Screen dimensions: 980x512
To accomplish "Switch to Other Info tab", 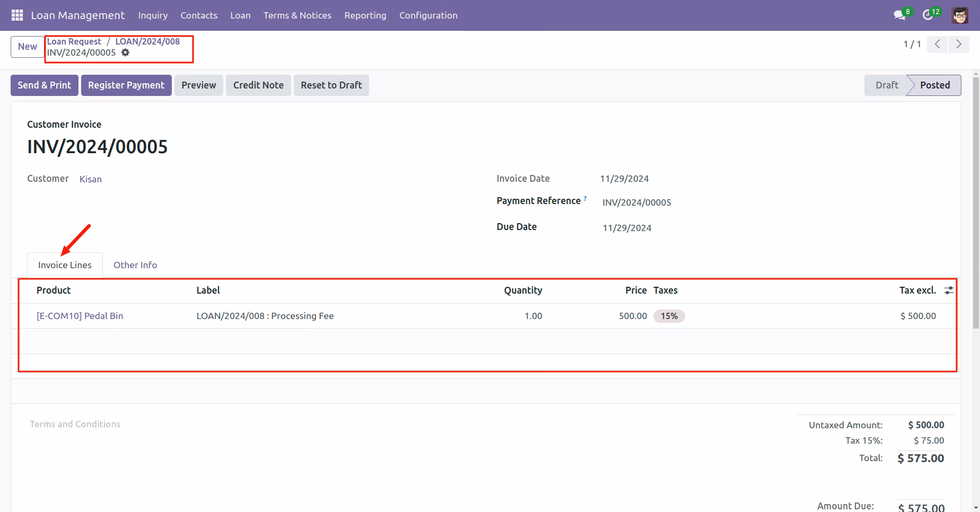I will click(135, 265).
